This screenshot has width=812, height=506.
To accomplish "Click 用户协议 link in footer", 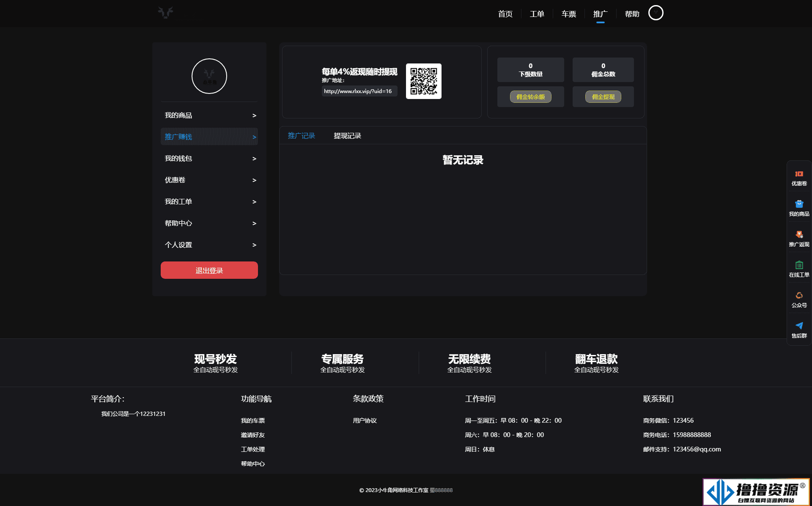I will tap(365, 420).
